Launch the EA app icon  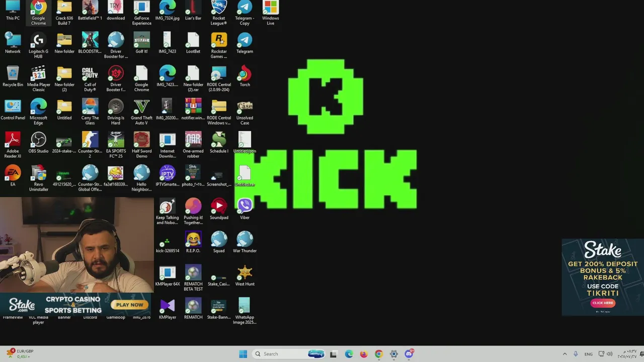13,176
